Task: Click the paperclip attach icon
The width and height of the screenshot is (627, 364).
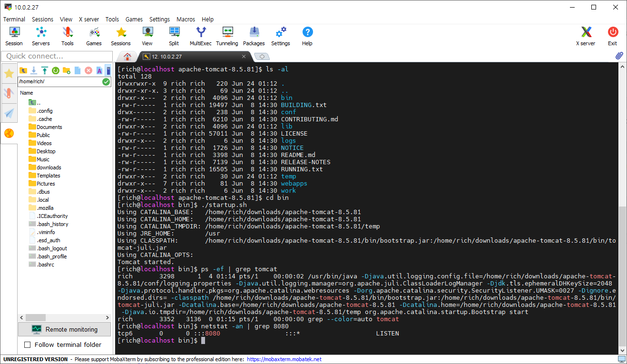Action: 619,56
